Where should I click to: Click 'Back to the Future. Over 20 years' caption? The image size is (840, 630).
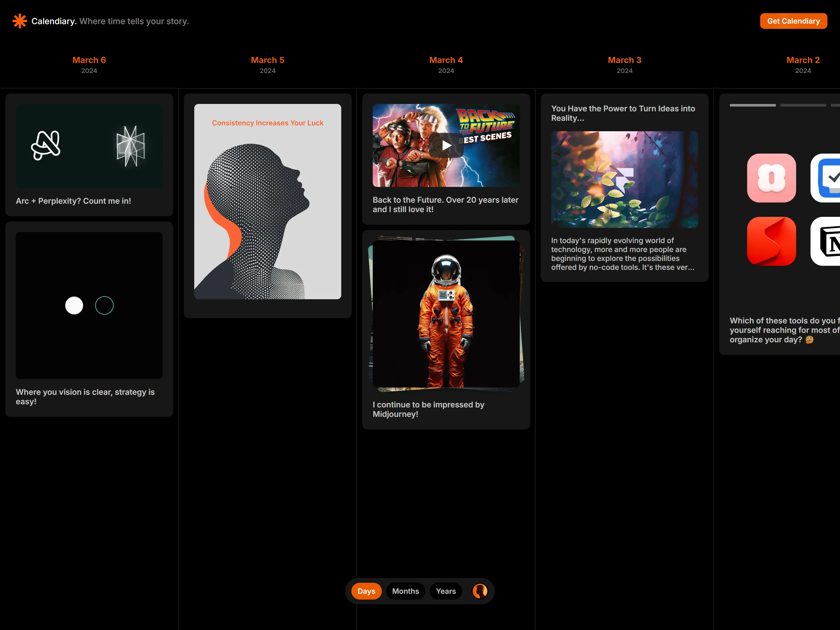[445, 204]
